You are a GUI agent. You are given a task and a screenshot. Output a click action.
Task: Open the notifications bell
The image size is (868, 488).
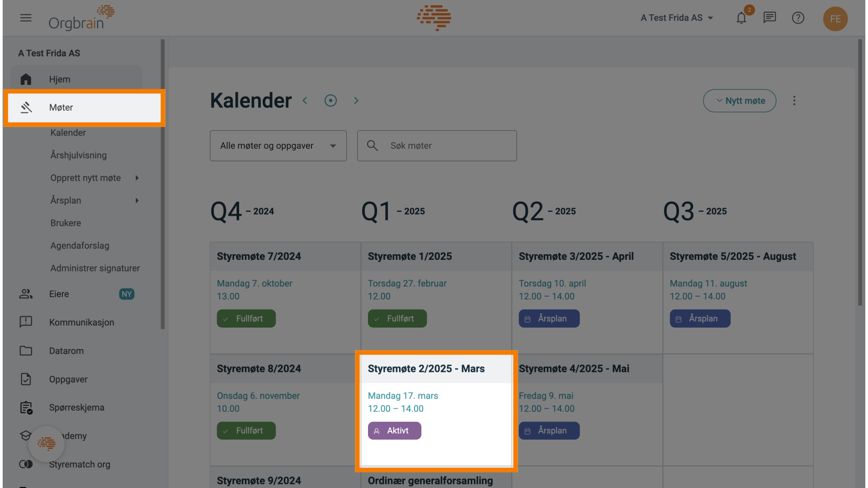point(741,18)
